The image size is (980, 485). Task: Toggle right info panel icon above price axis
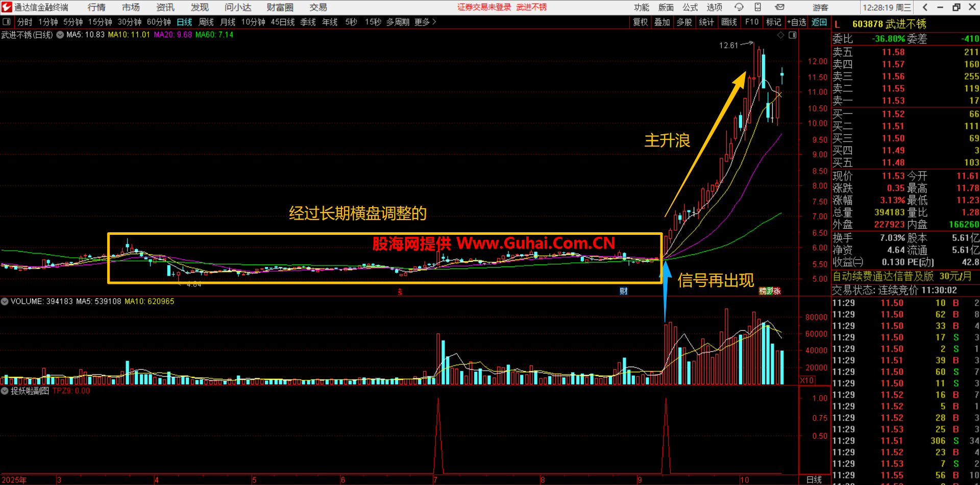793,35
